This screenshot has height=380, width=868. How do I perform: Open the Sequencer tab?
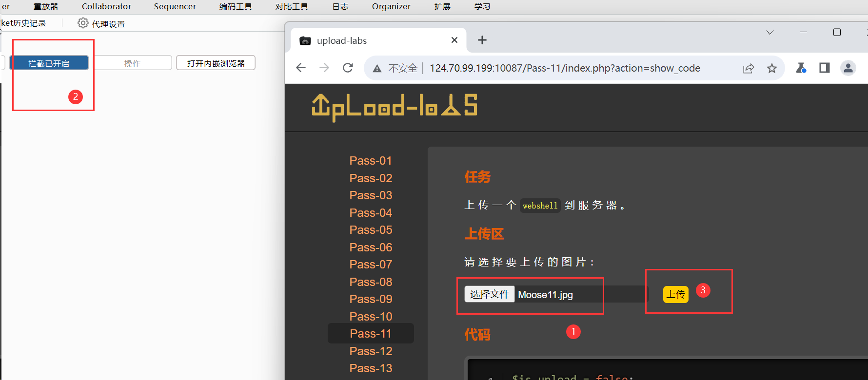175,6
